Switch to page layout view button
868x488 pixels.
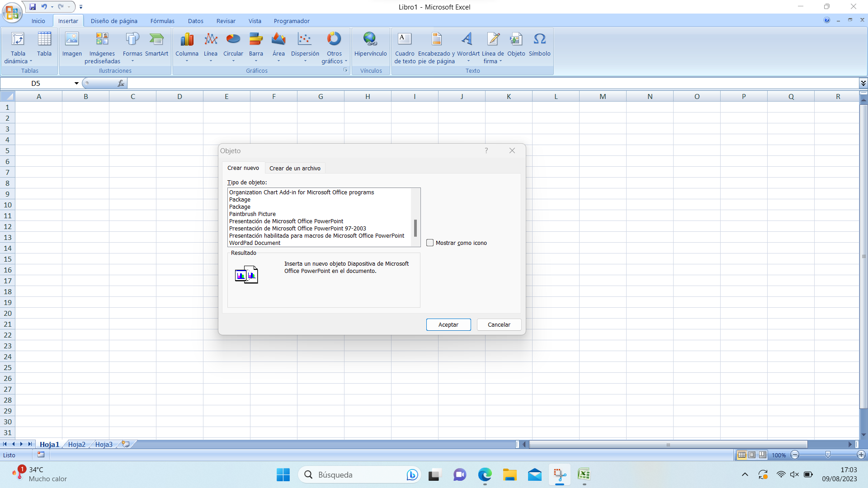(x=752, y=455)
